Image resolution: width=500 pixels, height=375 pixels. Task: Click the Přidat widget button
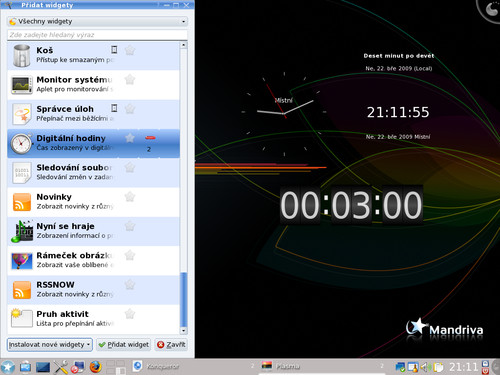pos(124,345)
